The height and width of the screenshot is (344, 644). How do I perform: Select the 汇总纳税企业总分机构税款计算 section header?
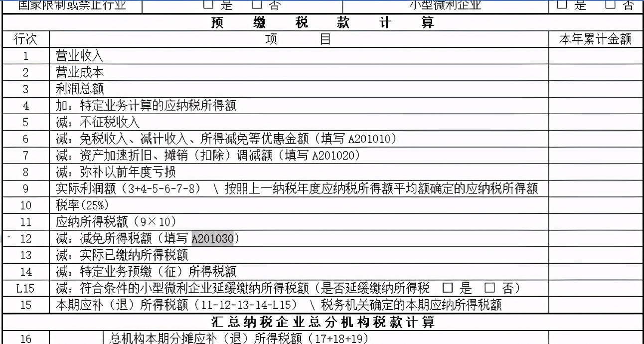tap(322, 322)
